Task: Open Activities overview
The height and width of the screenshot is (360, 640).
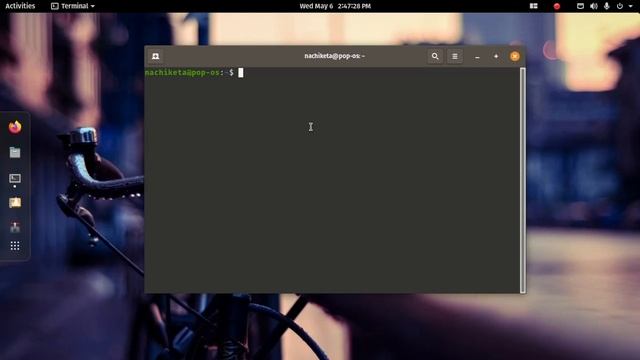Action: [x=20, y=6]
